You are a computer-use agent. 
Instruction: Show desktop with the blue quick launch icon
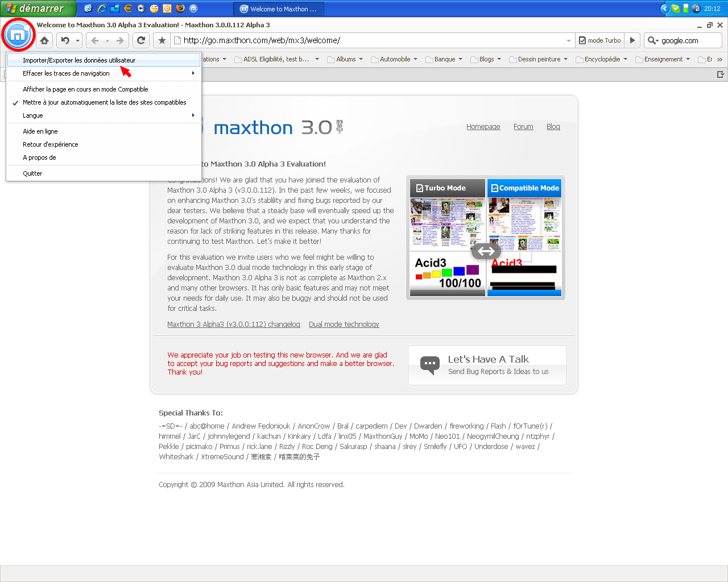click(x=115, y=9)
